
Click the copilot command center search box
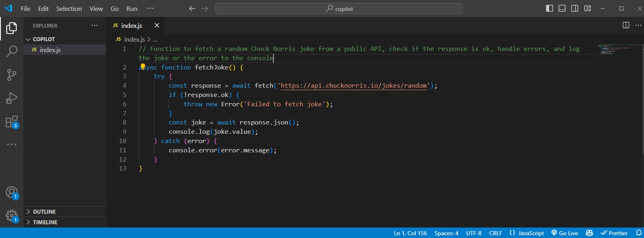click(339, 8)
